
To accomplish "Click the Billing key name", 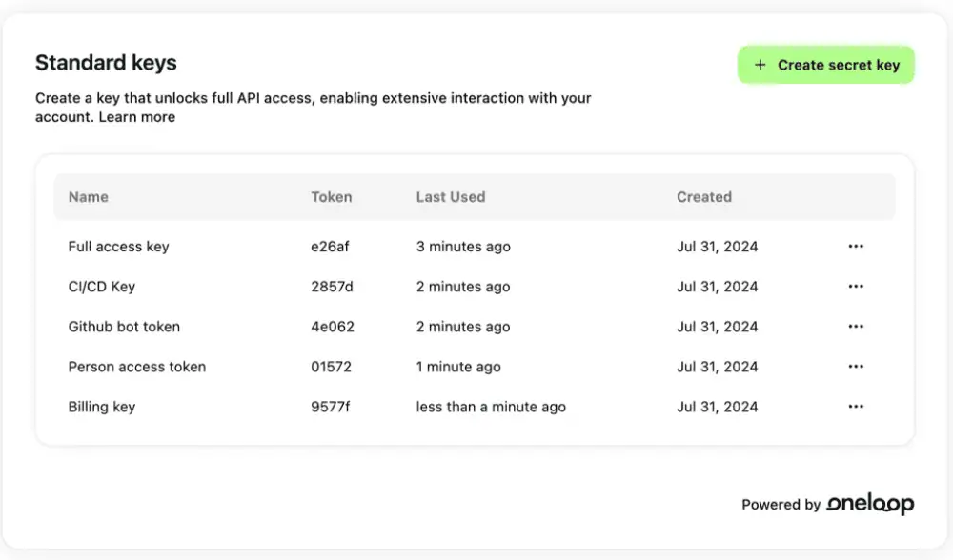I will click(101, 407).
